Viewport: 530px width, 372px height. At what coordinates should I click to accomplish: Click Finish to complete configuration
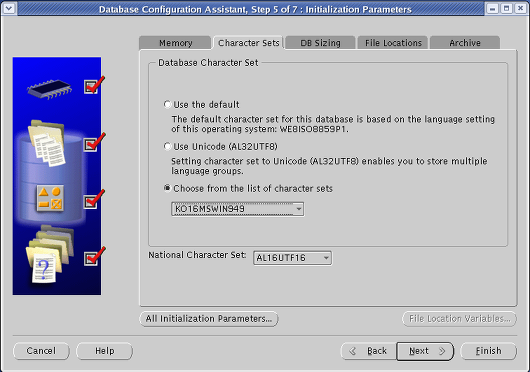tap(488, 351)
